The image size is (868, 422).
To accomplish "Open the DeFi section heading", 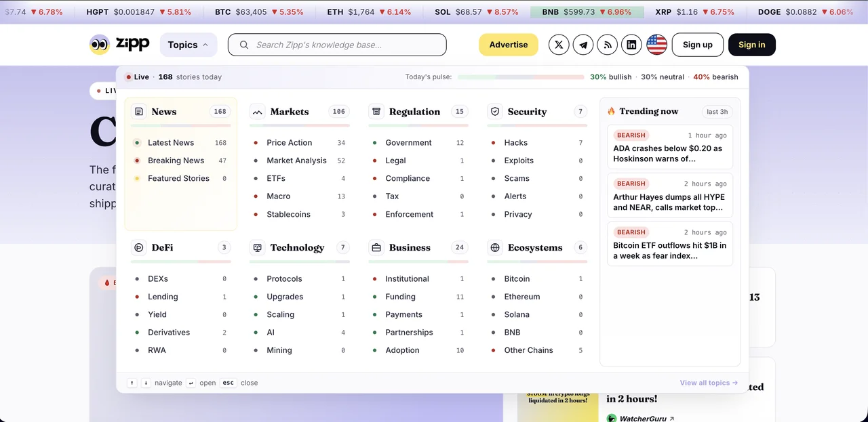I will tap(162, 248).
